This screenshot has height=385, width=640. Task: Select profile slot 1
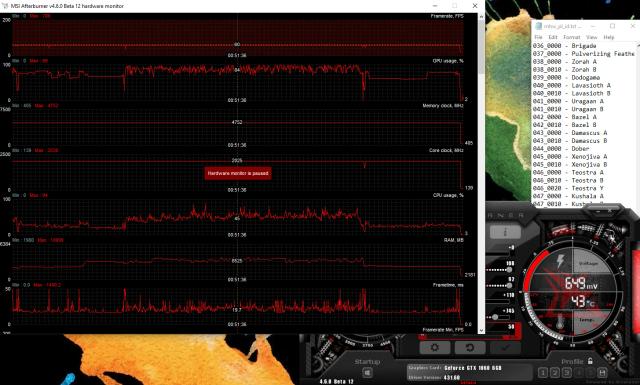coord(543,372)
